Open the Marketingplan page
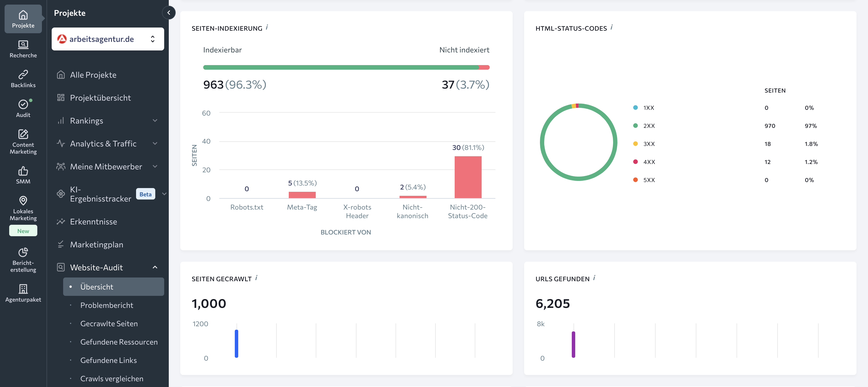This screenshot has width=868, height=387. 96,244
